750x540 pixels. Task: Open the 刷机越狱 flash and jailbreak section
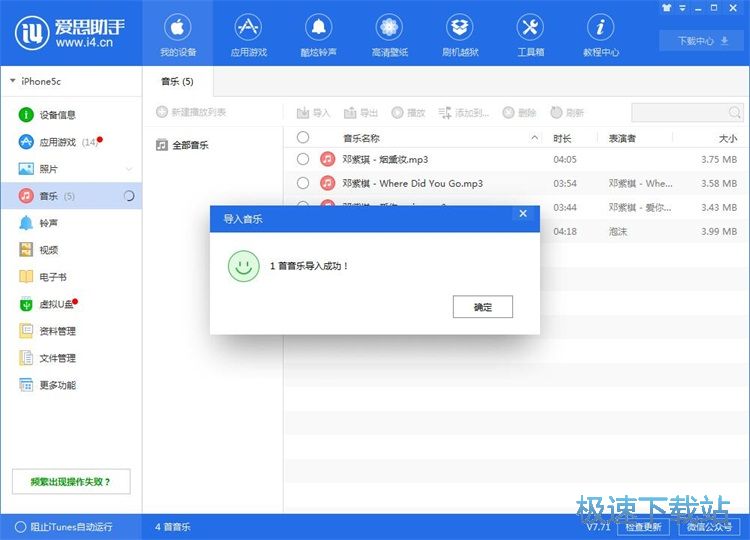tap(460, 33)
